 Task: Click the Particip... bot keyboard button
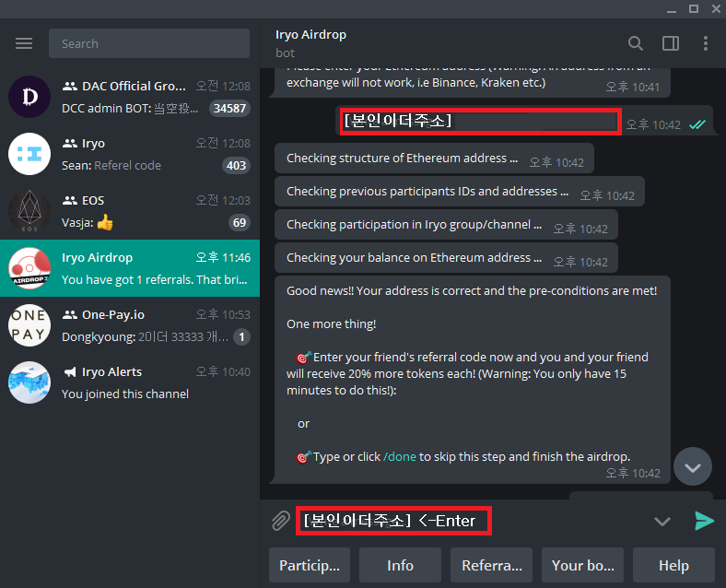(310, 565)
